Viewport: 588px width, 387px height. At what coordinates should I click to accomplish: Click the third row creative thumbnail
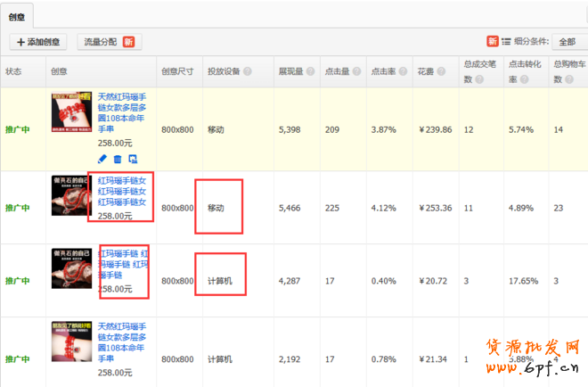73,269
